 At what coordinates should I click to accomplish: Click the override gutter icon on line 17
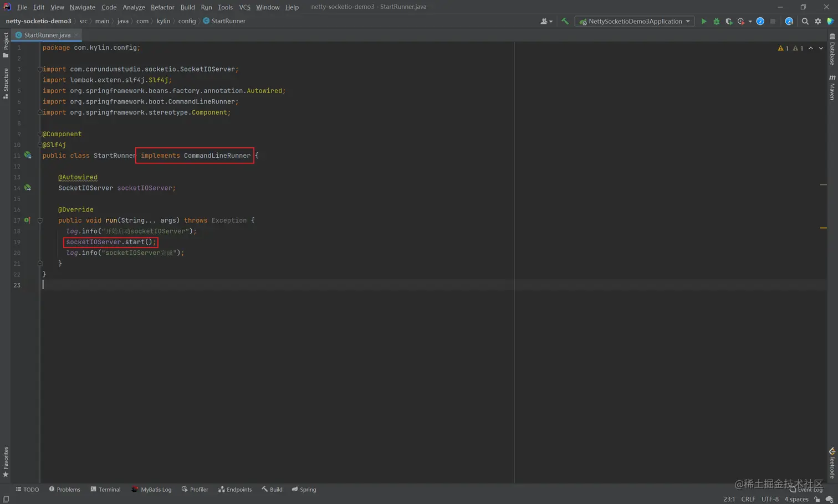tap(27, 220)
